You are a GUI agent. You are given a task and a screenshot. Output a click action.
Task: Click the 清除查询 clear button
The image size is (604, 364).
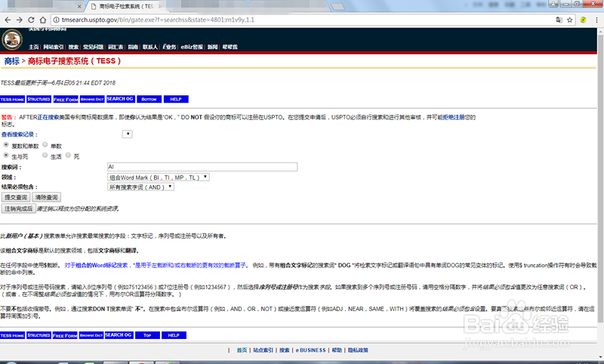[x=46, y=197]
